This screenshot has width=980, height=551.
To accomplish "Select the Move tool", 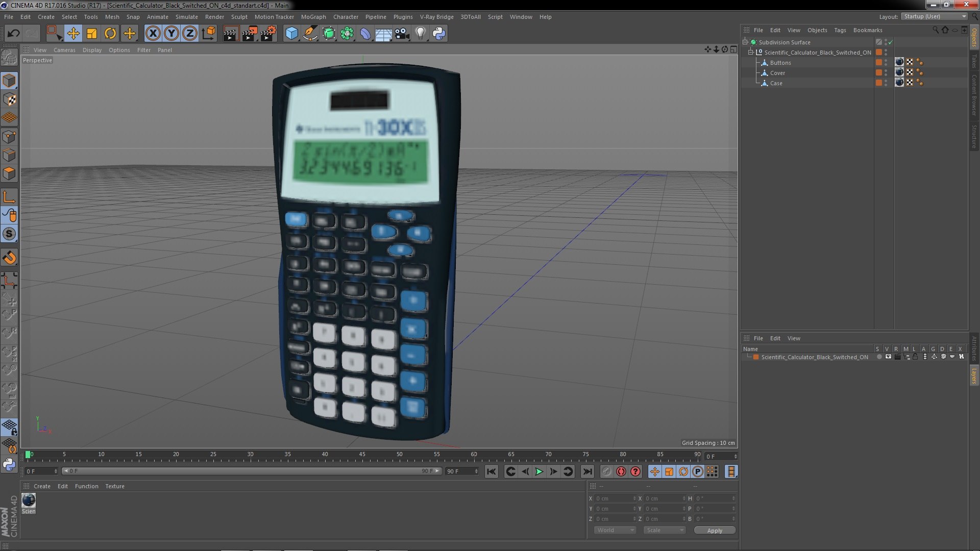I will 73,34.
